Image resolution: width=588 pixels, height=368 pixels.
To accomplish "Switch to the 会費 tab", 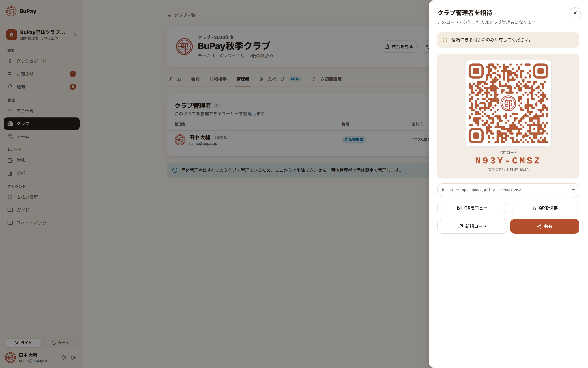I will [x=195, y=79].
